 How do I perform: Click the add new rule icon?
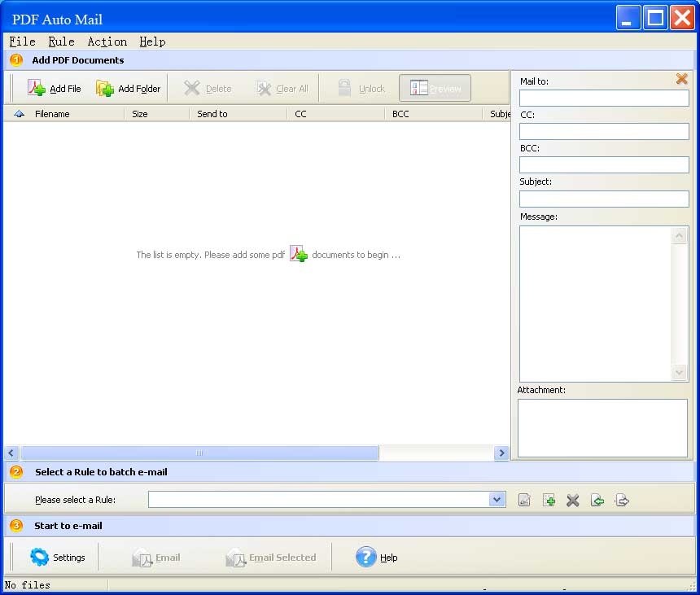point(549,500)
